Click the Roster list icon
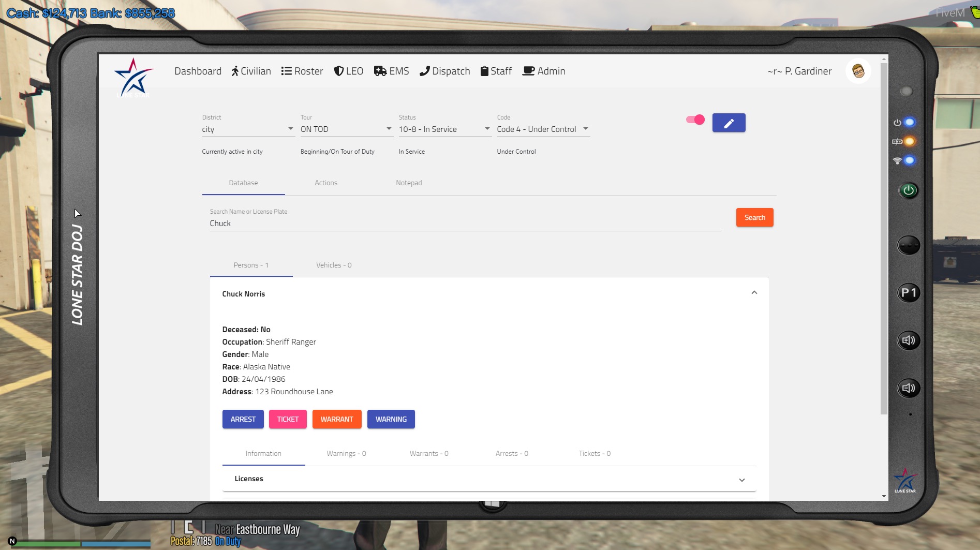The image size is (980, 550). coord(285,71)
